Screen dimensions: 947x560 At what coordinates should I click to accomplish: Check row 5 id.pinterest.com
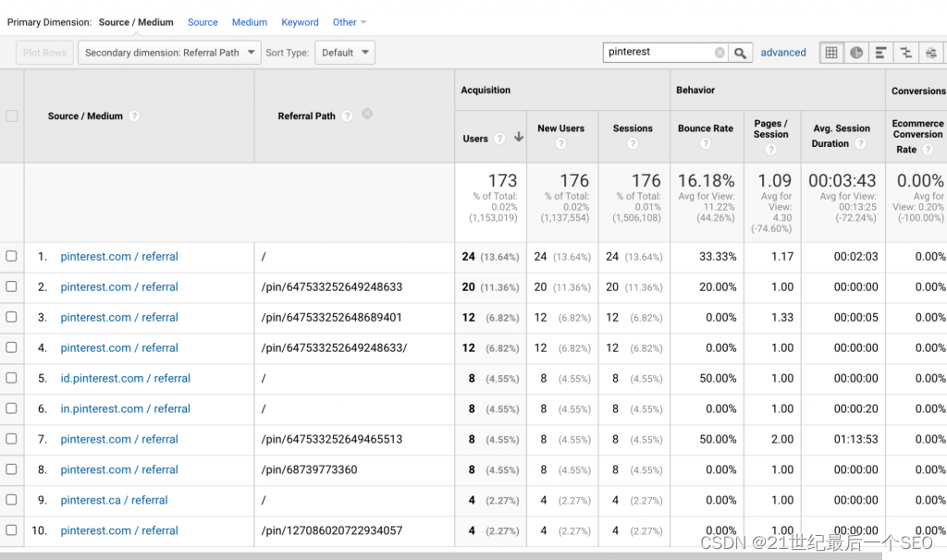(11, 378)
